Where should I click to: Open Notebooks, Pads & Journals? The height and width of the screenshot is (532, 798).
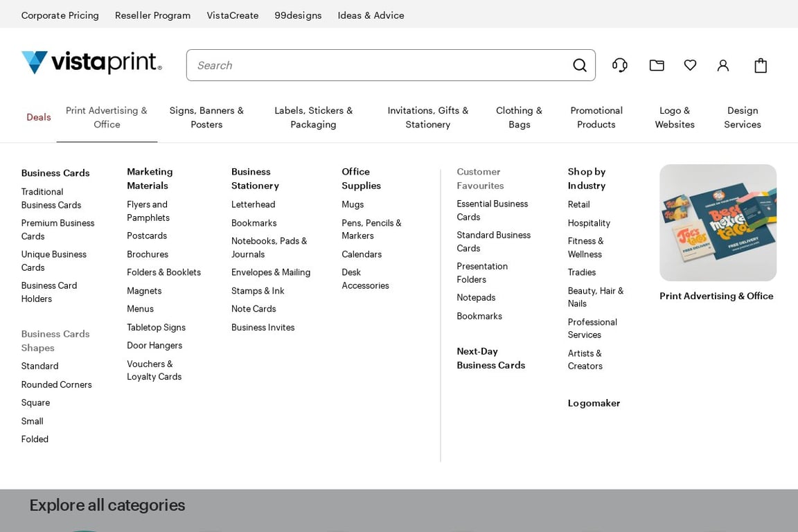click(x=269, y=247)
